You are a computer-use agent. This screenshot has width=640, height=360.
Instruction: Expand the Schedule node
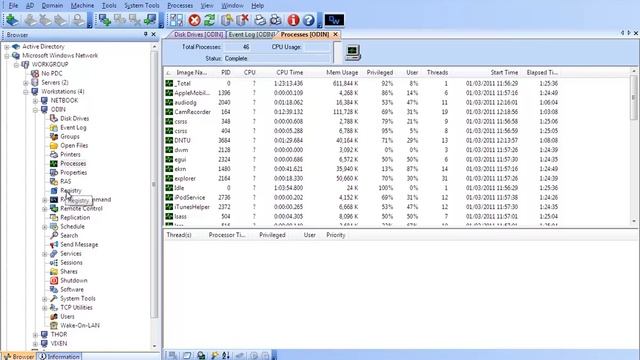45,227
